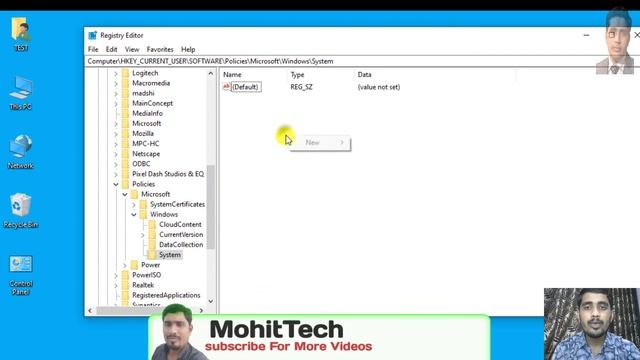Viewport: 640px width, 360px height.
Task: Select the RegisteredApplications key
Action: pos(166,295)
